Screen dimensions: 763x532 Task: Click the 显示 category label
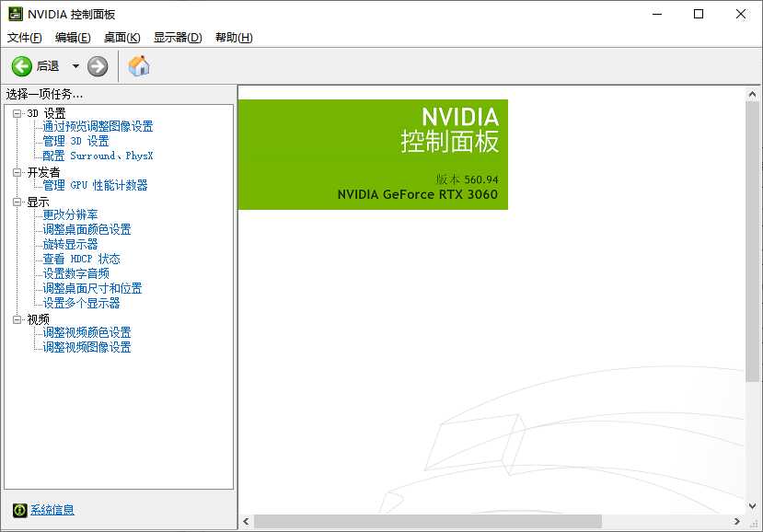[x=39, y=202]
